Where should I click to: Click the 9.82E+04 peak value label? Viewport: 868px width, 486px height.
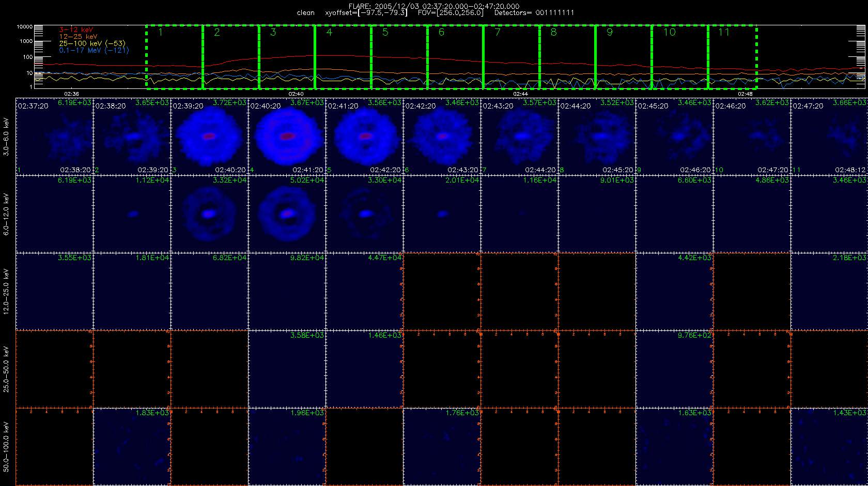tap(307, 257)
